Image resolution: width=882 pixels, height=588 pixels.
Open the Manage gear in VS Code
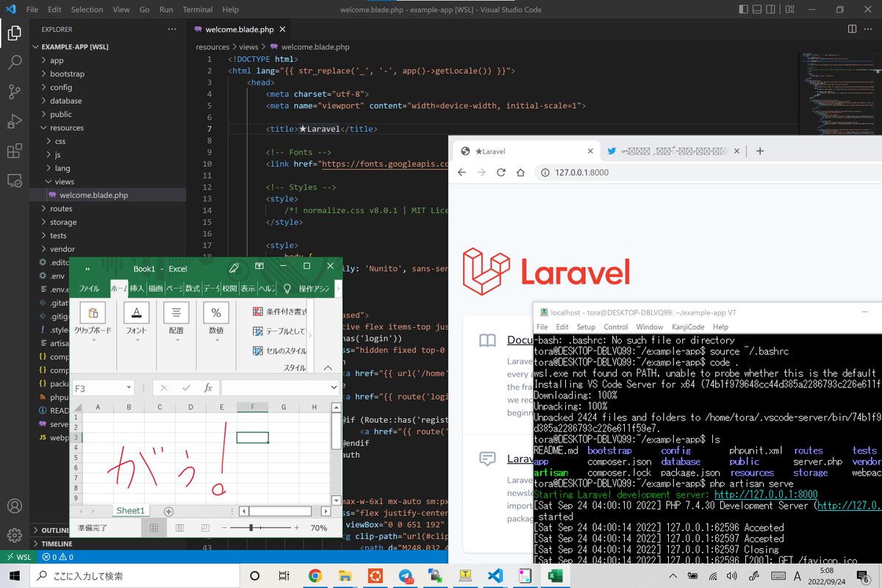(x=15, y=535)
